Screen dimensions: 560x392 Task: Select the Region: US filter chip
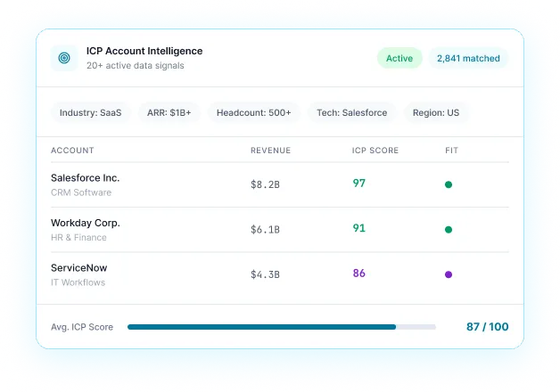pos(436,113)
